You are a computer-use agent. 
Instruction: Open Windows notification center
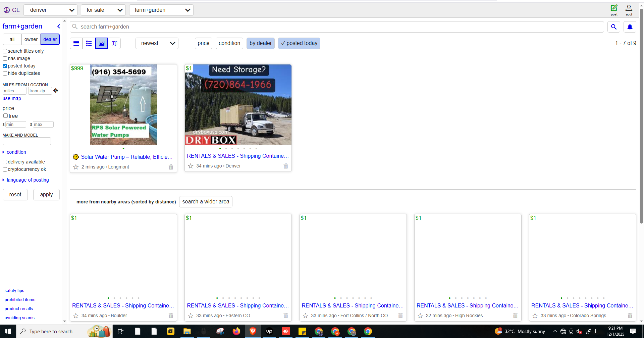coord(633,331)
